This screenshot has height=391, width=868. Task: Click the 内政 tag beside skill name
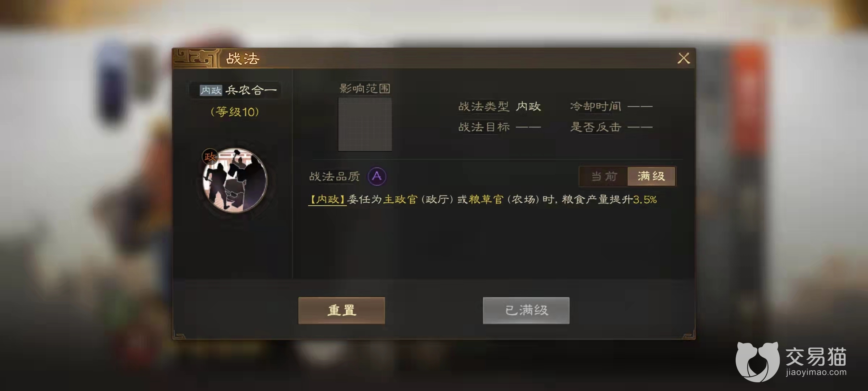[x=211, y=90]
